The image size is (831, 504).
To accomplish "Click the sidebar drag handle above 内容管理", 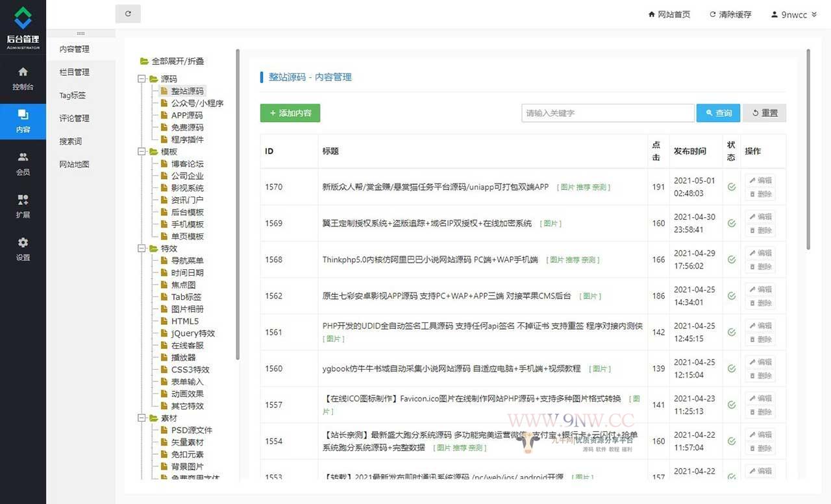I will 81,33.
